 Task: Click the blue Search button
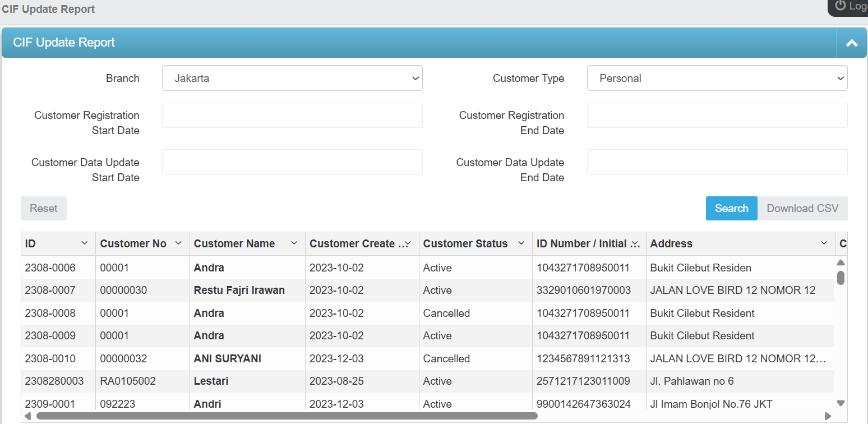pyautogui.click(x=731, y=209)
